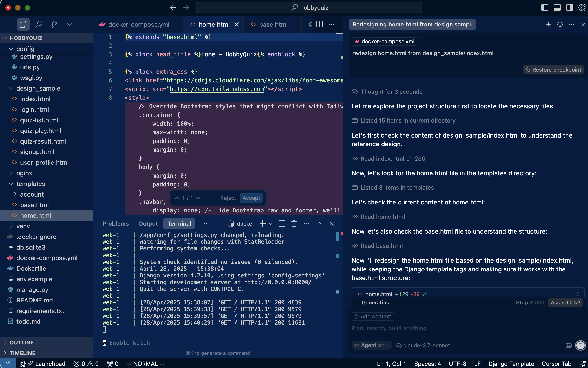Maximize panel with up chevron
This screenshot has width=588, height=368.
[x=319, y=223]
